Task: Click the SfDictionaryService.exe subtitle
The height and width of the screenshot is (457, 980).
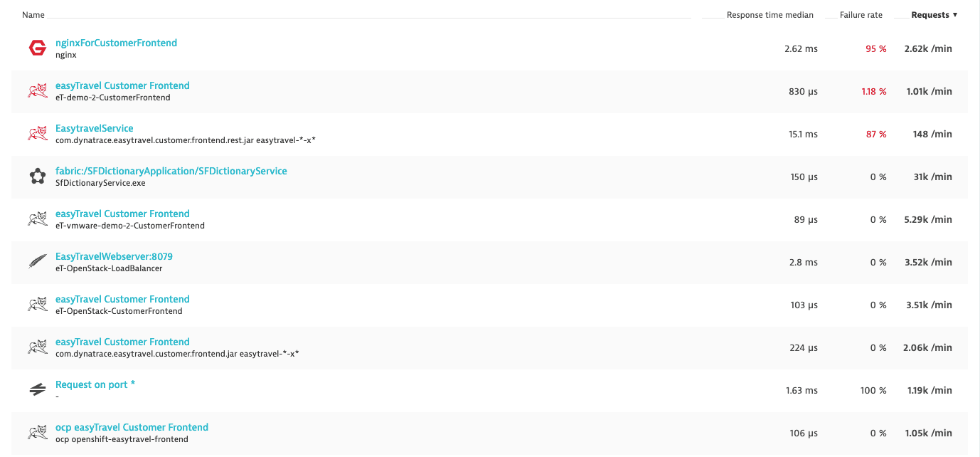Action: click(100, 183)
